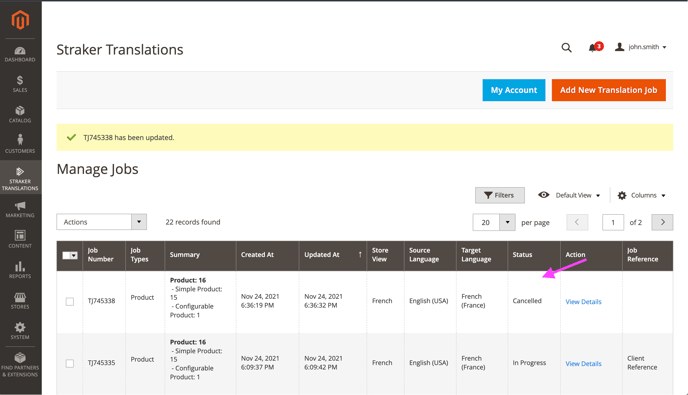Click the Magento logo icon

(x=20, y=20)
